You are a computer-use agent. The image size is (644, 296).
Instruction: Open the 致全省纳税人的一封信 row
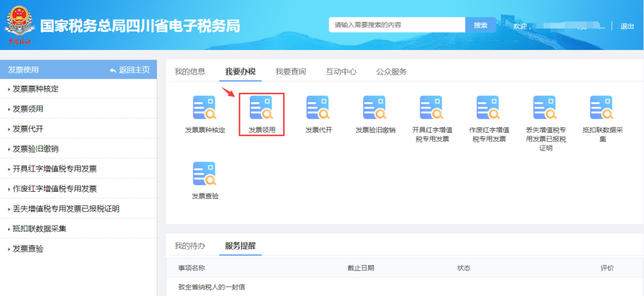(x=404, y=287)
